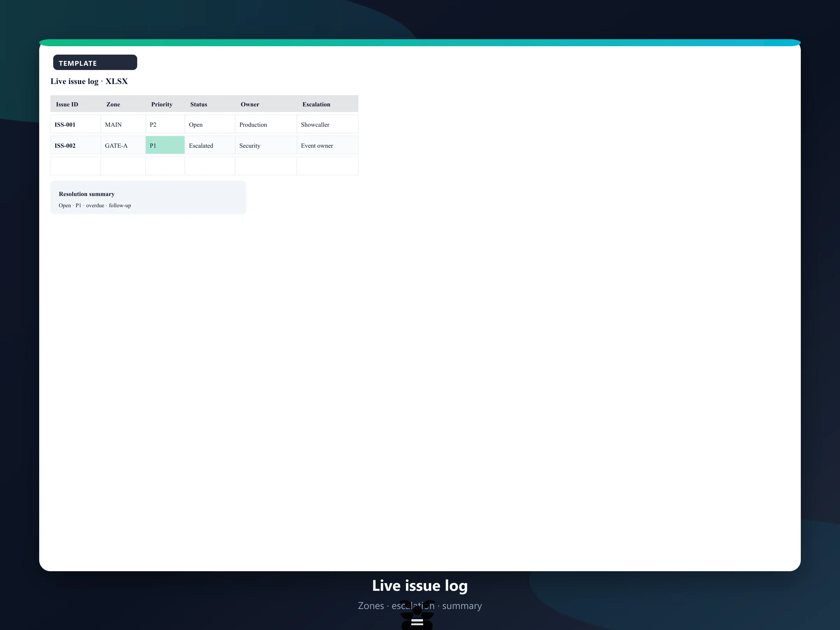The height and width of the screenshot is (630, 840).
Task: Select the Escalated status cell
Action: tap(210, 145)
